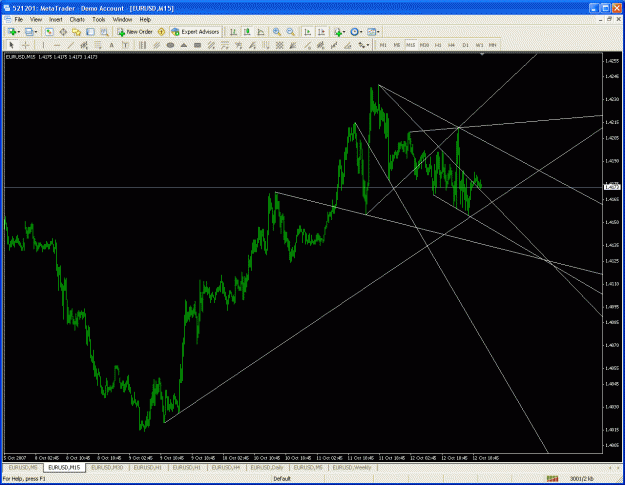Toggle the Terminal window icon
This screenshot has width=625, height=485.
90,32
